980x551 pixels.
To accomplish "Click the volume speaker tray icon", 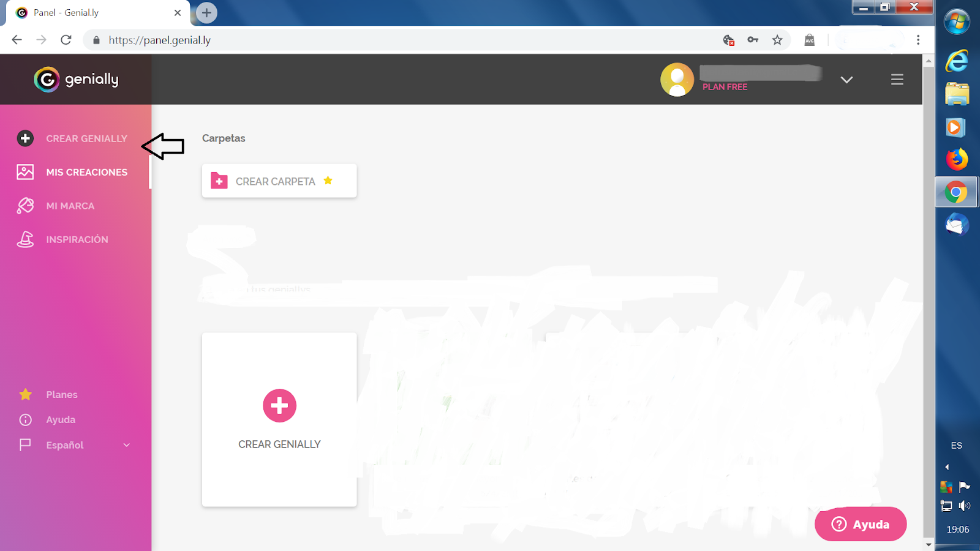I will tap(965, 506).
